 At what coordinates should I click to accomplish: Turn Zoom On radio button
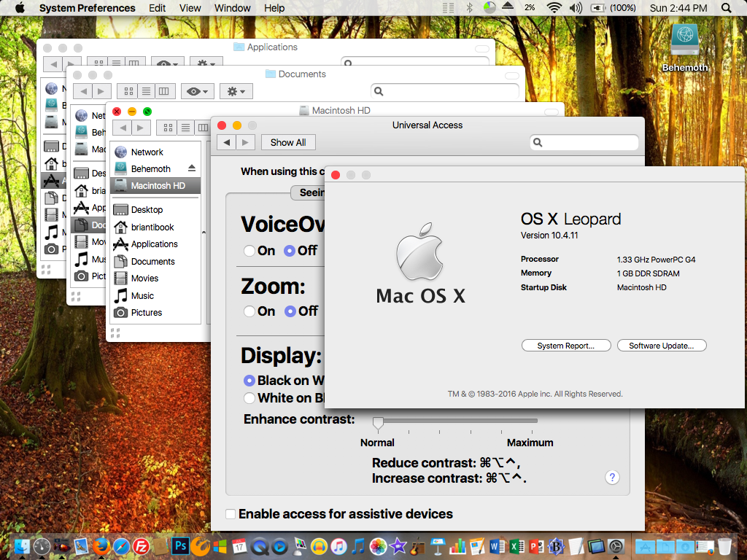point(249,311)
